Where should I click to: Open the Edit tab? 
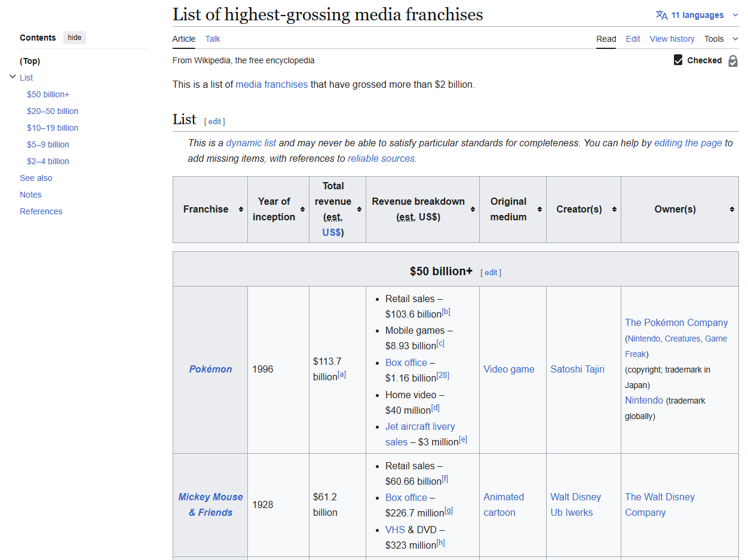point(633,39)
